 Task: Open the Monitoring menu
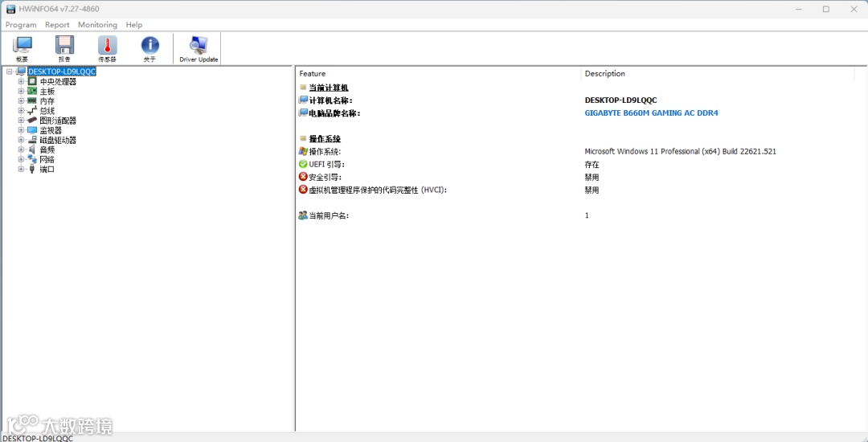pos(97,25)
